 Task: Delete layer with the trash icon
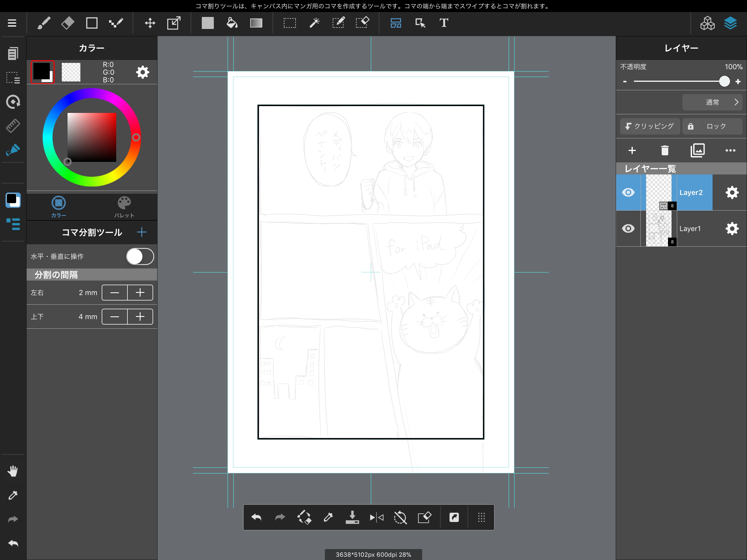[665, 150]
